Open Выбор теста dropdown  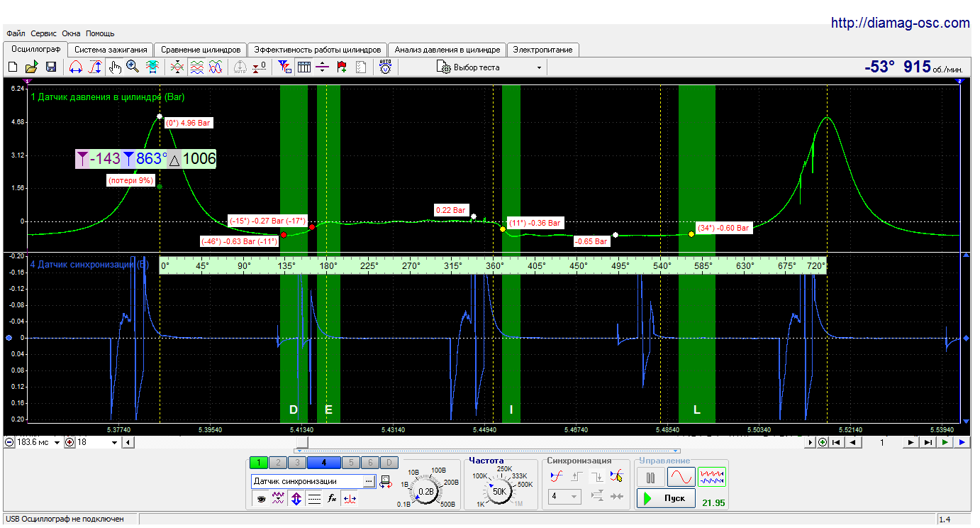pyautogui.click(x=489, y=67)
